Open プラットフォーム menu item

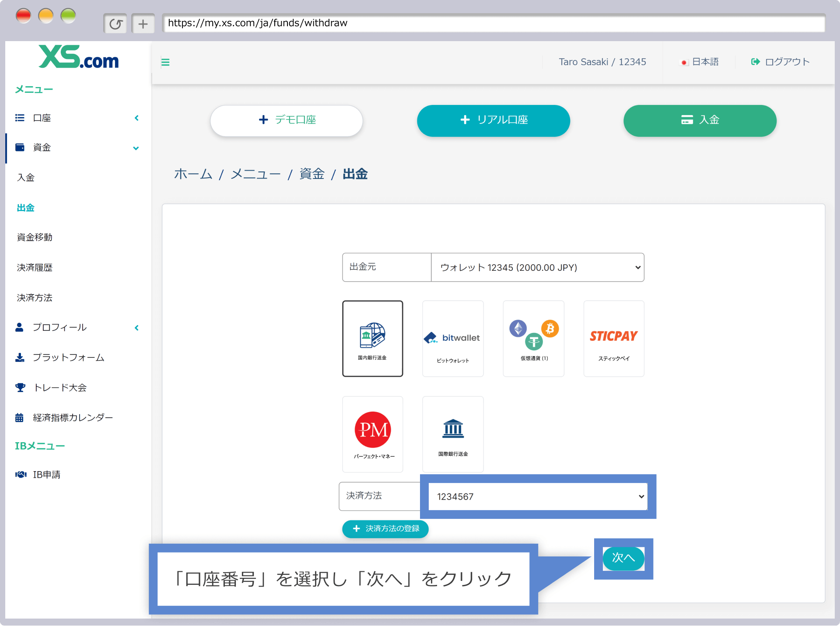[x=69, y=357]
